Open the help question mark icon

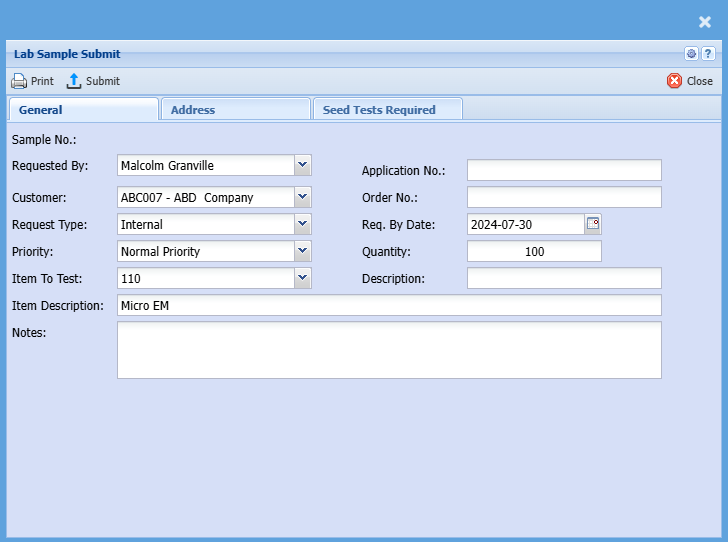click(x=707, y=54)
